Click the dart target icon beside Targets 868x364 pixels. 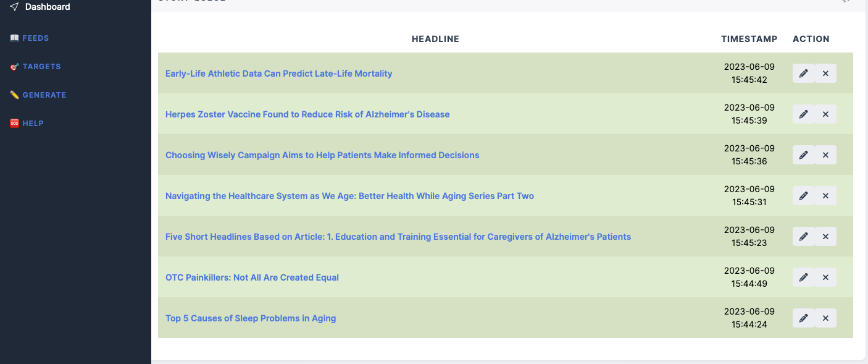coord(15,67)
